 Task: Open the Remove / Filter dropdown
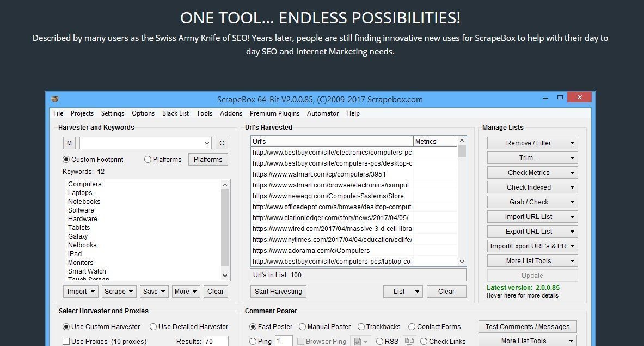coord(532,143)
